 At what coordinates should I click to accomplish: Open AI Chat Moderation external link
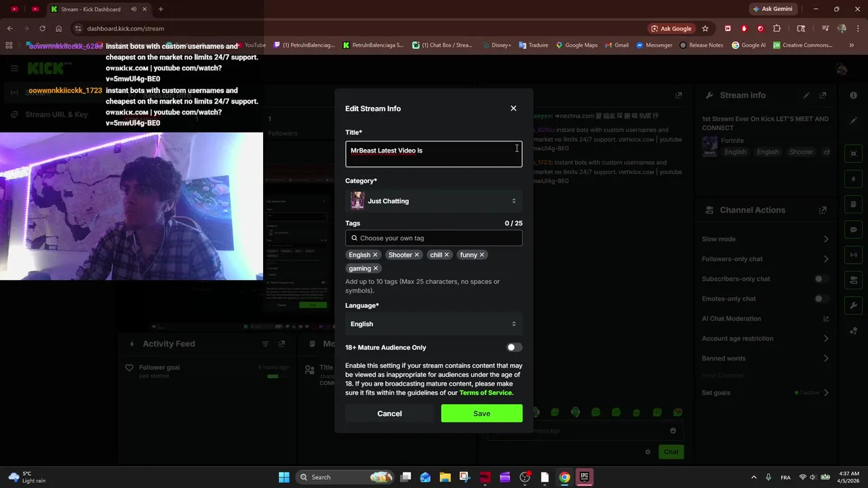[x=826, y=319]
